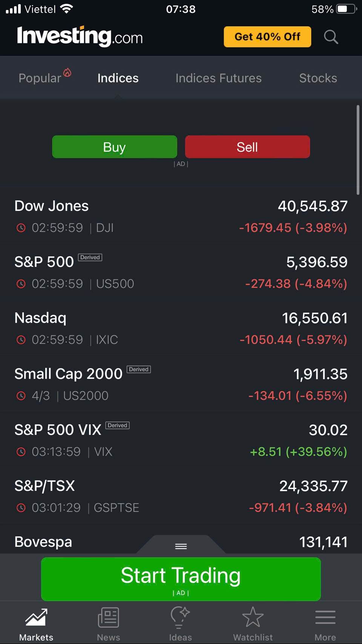Expand the bottom ad drawer handle
This screenshot has width=362, height=644.
(x=181, y=546)
